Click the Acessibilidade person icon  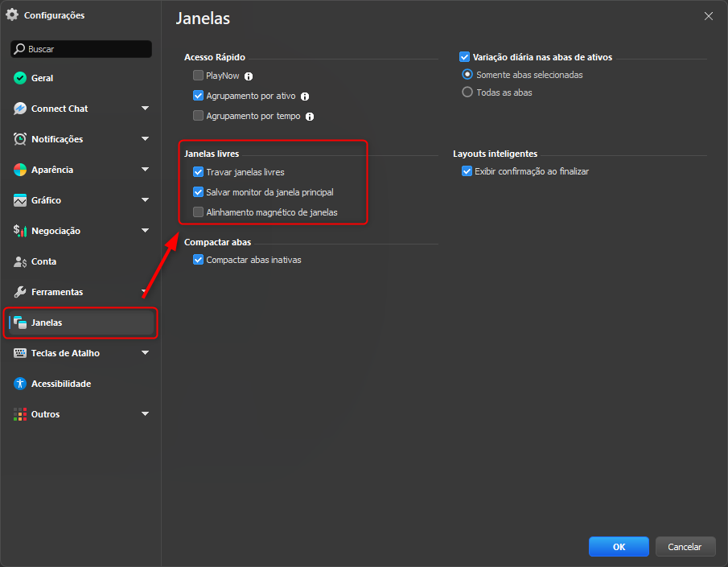[20, 384]
